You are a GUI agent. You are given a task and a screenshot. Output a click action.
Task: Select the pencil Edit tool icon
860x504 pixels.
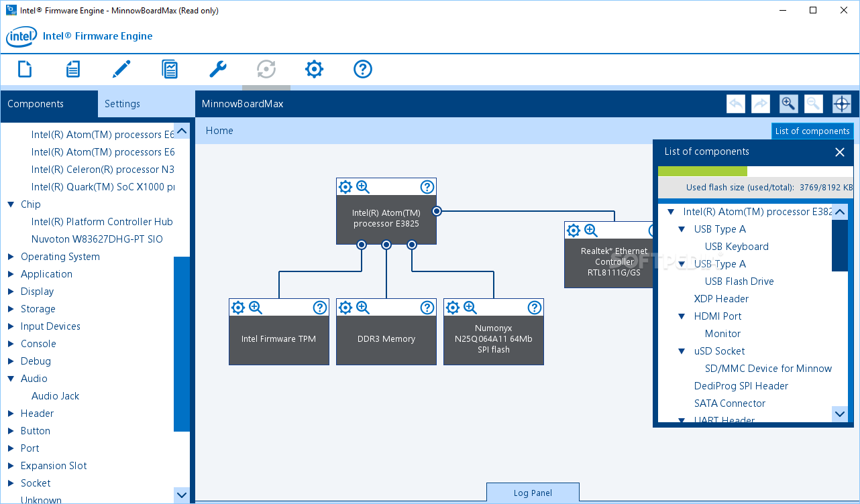tap(121, 69)
